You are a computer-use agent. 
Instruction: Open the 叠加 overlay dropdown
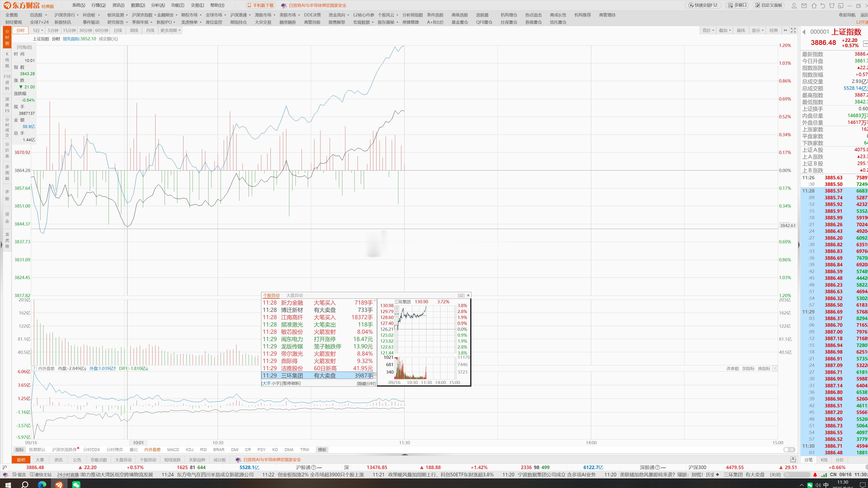click(x=724, y=30)
